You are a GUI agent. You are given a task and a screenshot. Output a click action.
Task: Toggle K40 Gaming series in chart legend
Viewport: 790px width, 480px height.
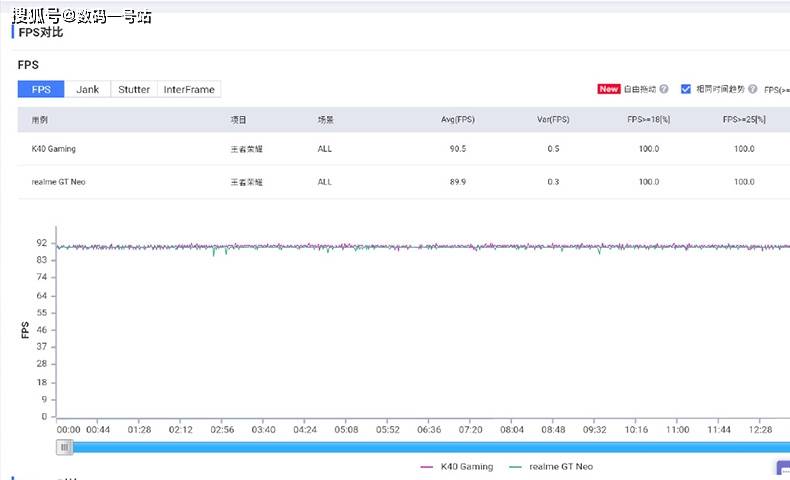[456, 466]
